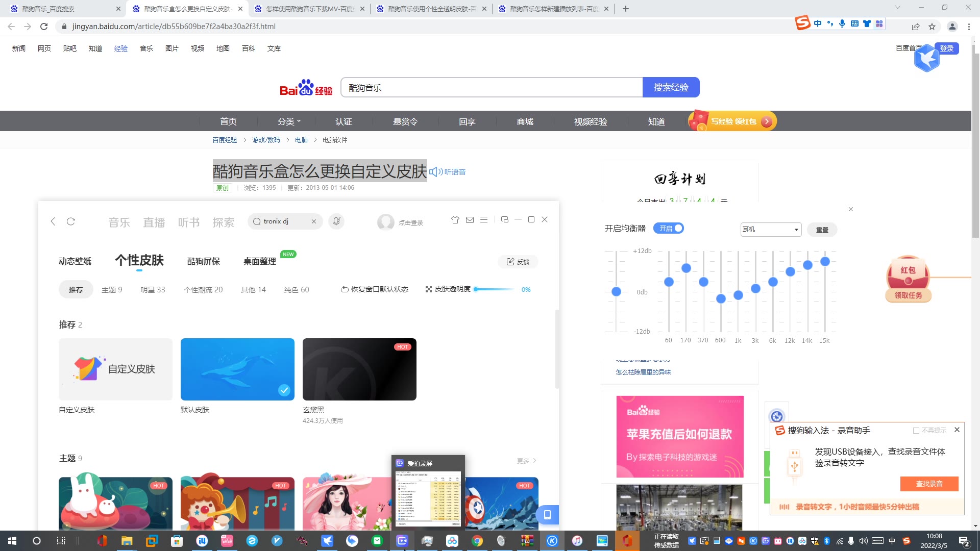This screenshot has width=980, height=551.
Task: Click the 搜索经验 button
Action: (671, 88)
